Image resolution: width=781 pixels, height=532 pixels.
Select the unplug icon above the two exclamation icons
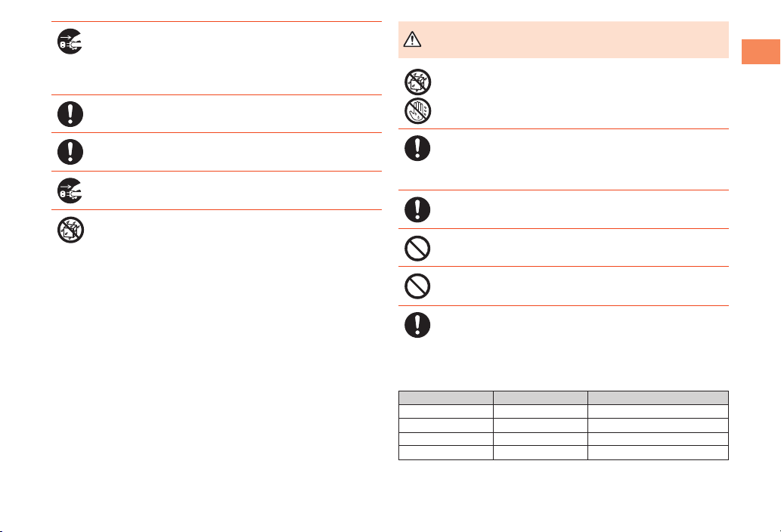70,42
